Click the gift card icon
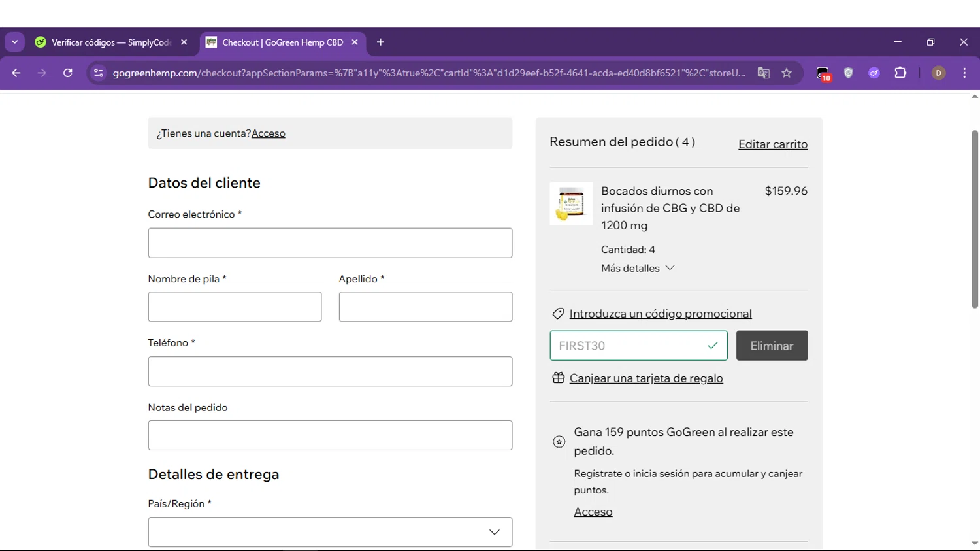This screenshot has height=551, width=980. pyautogui.click(x=558, y=378)
